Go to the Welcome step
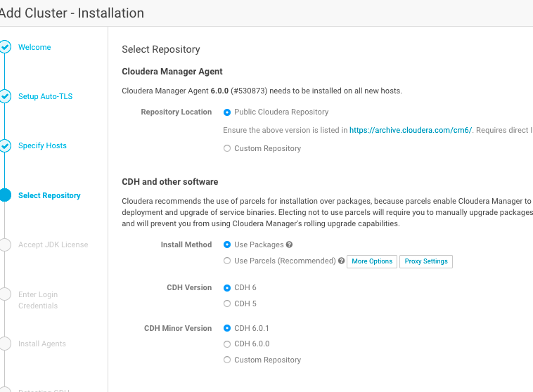The width and height of the screenshot is (533, 392). [x=34, y=47]
